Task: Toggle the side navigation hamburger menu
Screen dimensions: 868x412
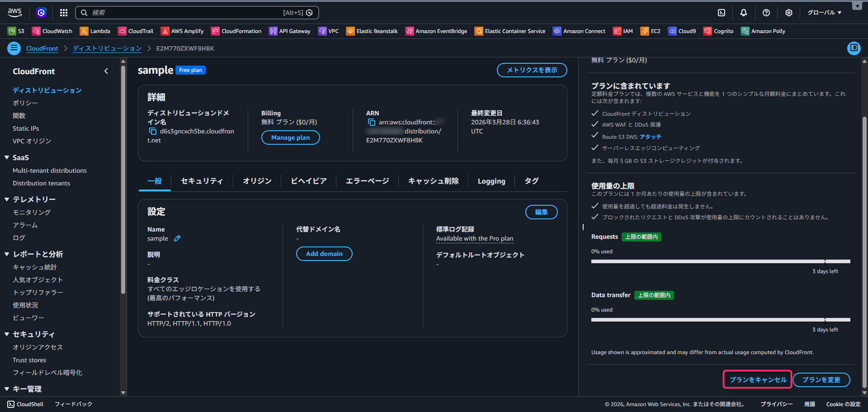Action: [14, 48]
